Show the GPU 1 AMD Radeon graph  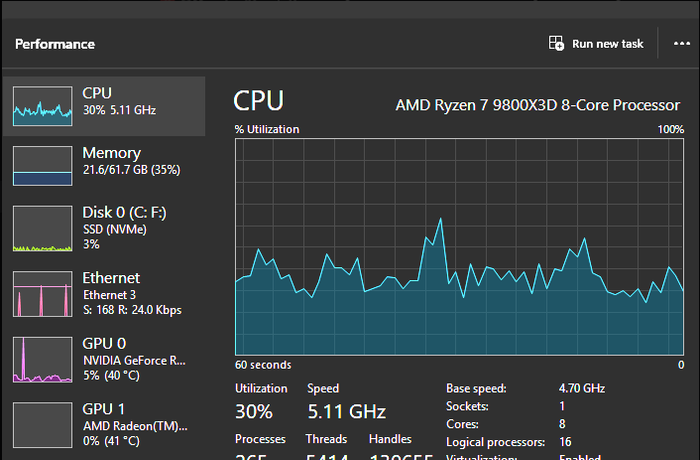[42, 423]
